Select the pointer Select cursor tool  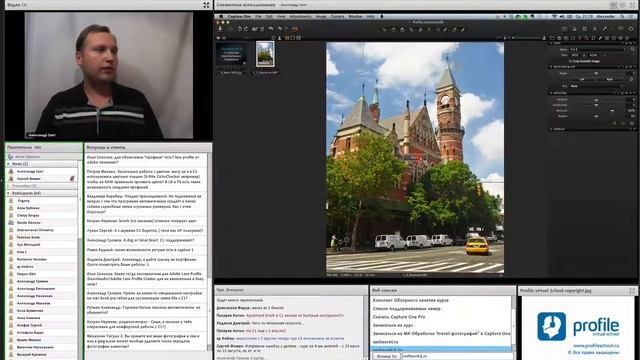[x=384, y=29]
